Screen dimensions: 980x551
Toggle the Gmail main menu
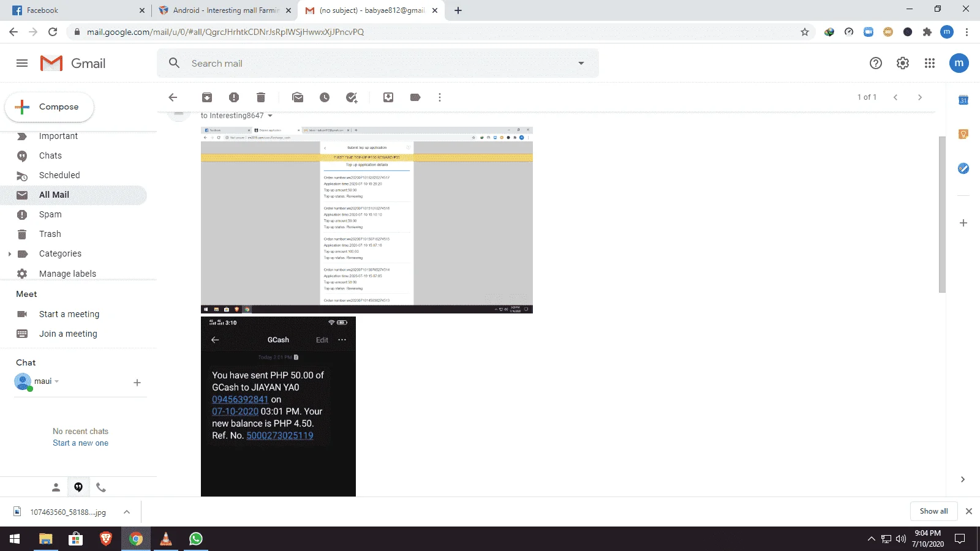point(22,63)
